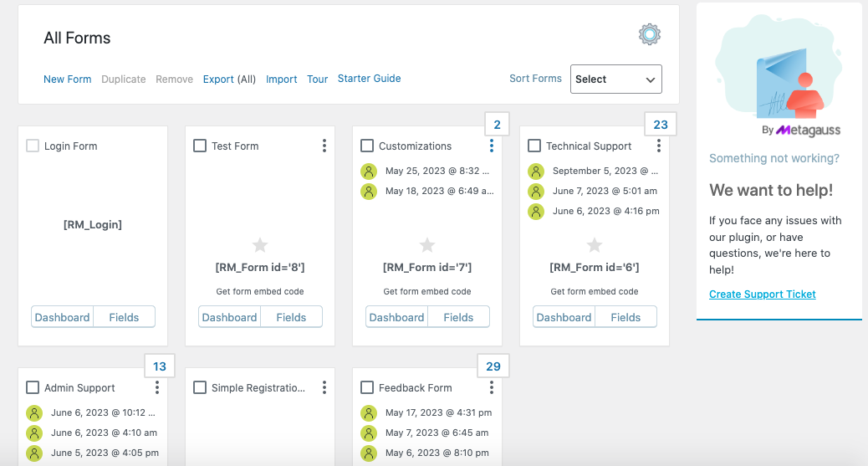Open Dashboard for the Login Form
This screenshot has width=868, height=466.
[62, 317]
